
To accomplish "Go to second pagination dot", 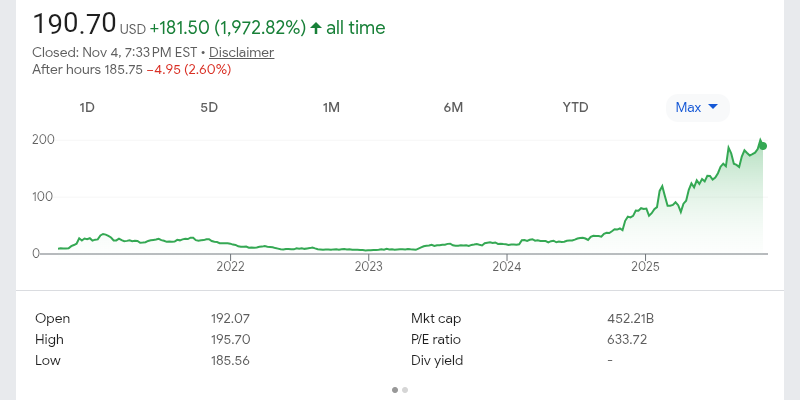I will click(405, 390).
